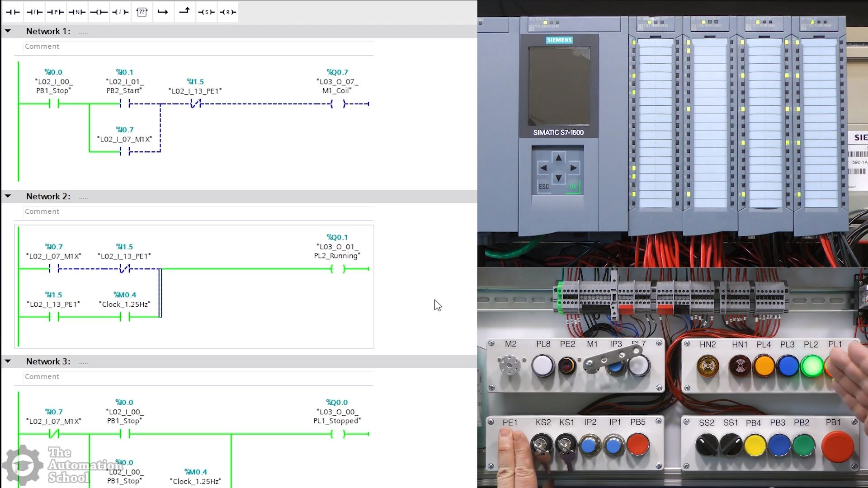Image resolution: width=868 pixels, height=488 pixels.
Task: Collapse Network 2
Action: [8, 196]
